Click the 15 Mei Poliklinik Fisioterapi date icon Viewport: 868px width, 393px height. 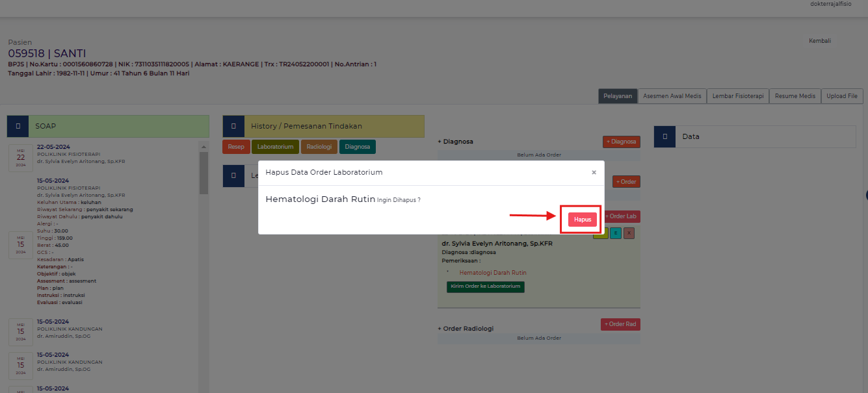[x=20, y=245]
